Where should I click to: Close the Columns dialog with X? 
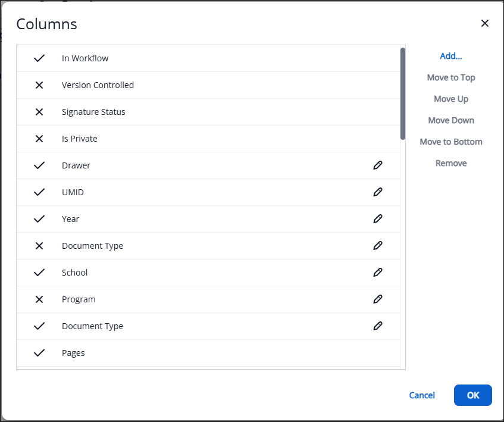click(x=485, y=23)
